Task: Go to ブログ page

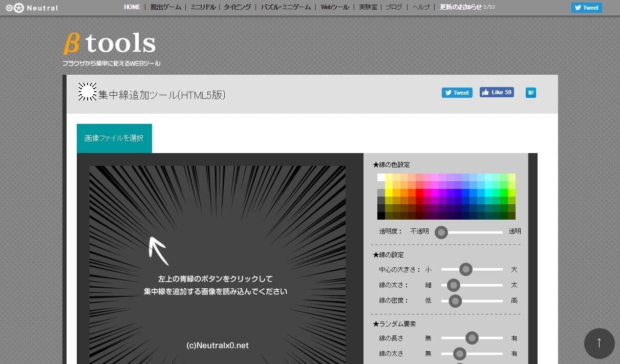Action: tap(394, 7)
